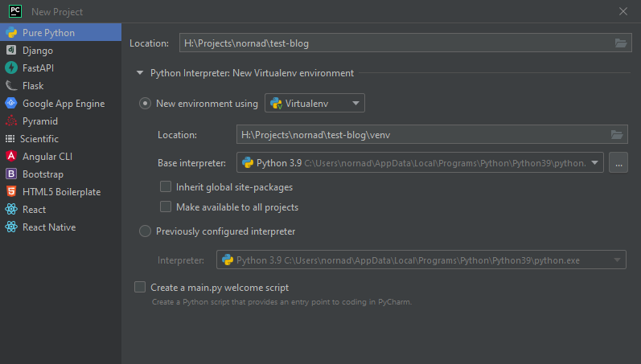The height and width of the screenshot is (364, 641).
Task: Click the ellipsis button beside Base interpreter
Action: point(618,163)
